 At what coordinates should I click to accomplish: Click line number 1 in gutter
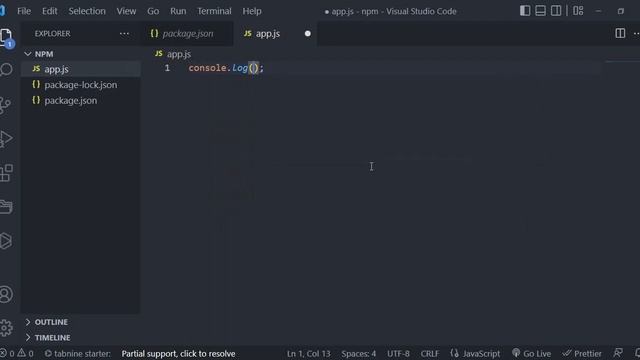167,68
